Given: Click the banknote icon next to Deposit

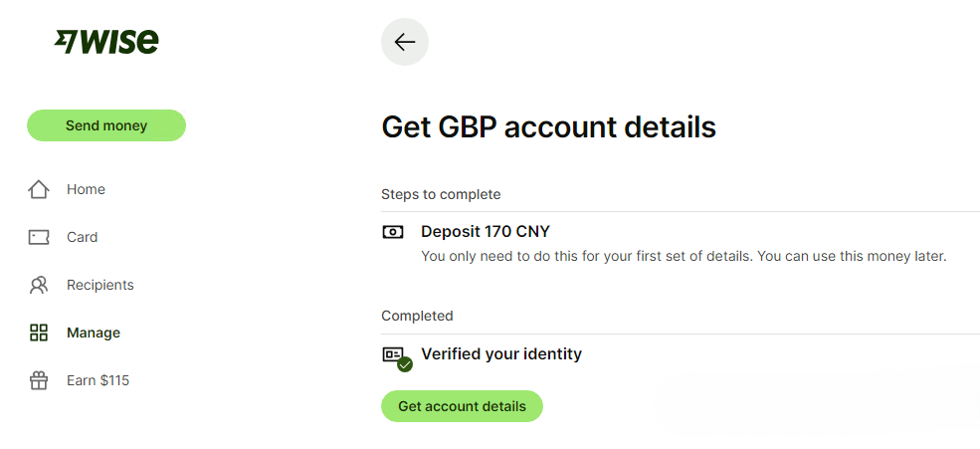Looking at the screenshot, I should coord(393,232).
